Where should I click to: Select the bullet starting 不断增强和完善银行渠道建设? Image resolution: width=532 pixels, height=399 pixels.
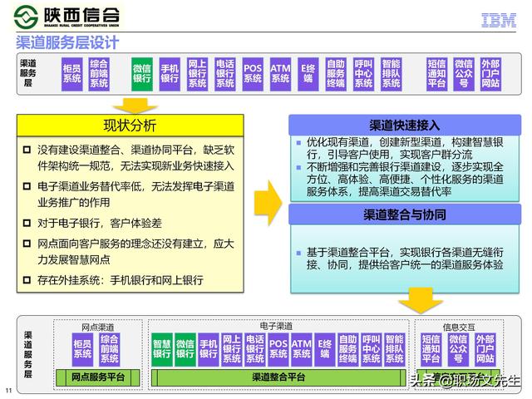pos(401,180)
